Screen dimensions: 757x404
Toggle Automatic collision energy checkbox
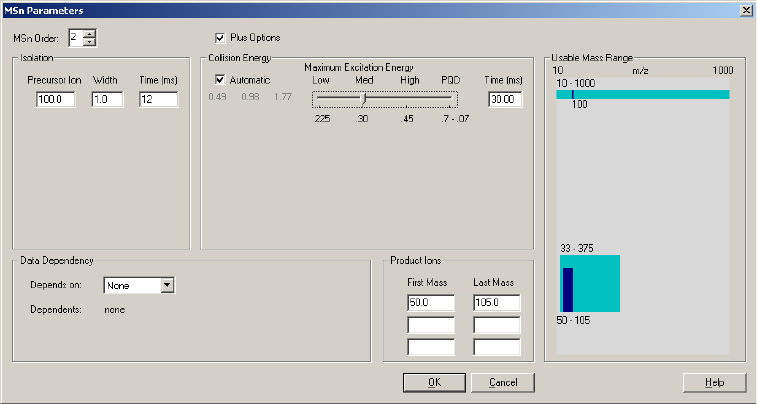220,80
